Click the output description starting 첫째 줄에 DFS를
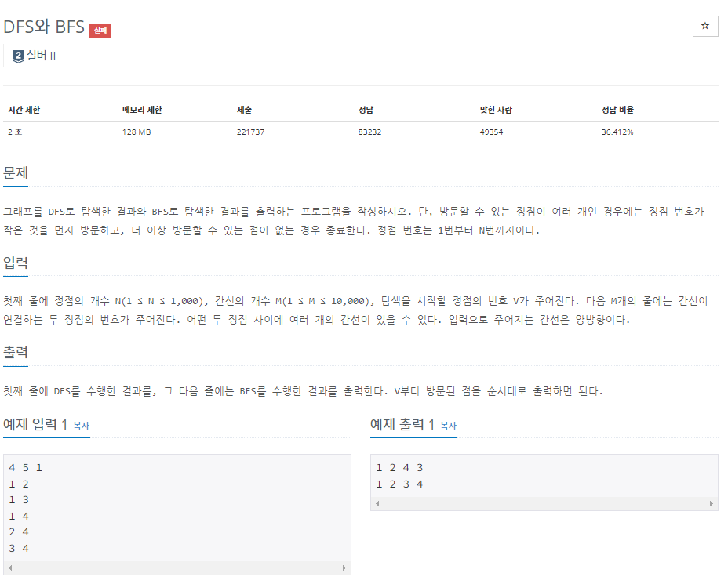 point(303,391)
